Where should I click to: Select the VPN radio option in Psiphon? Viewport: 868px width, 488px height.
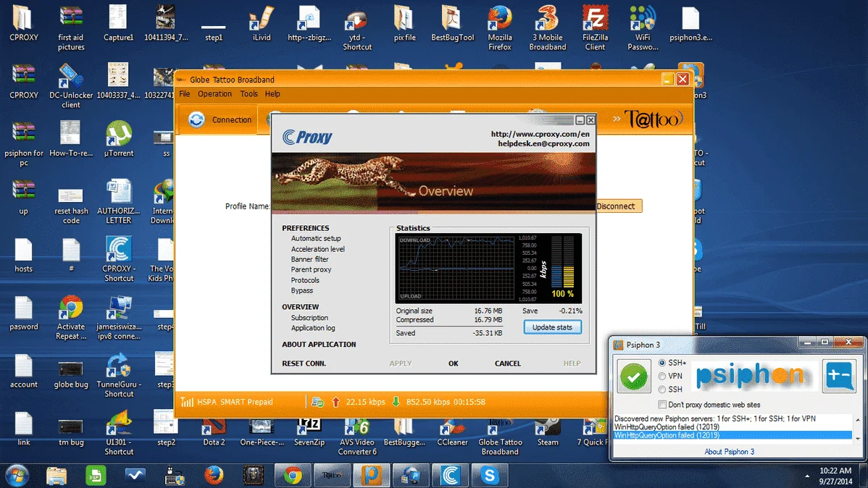tap(662, 376)
